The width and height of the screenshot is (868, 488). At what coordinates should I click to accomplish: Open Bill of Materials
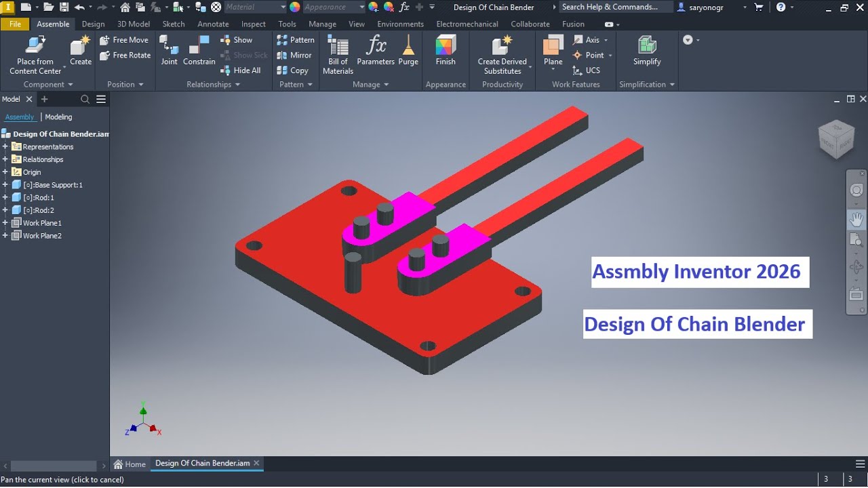click(338, 54)
